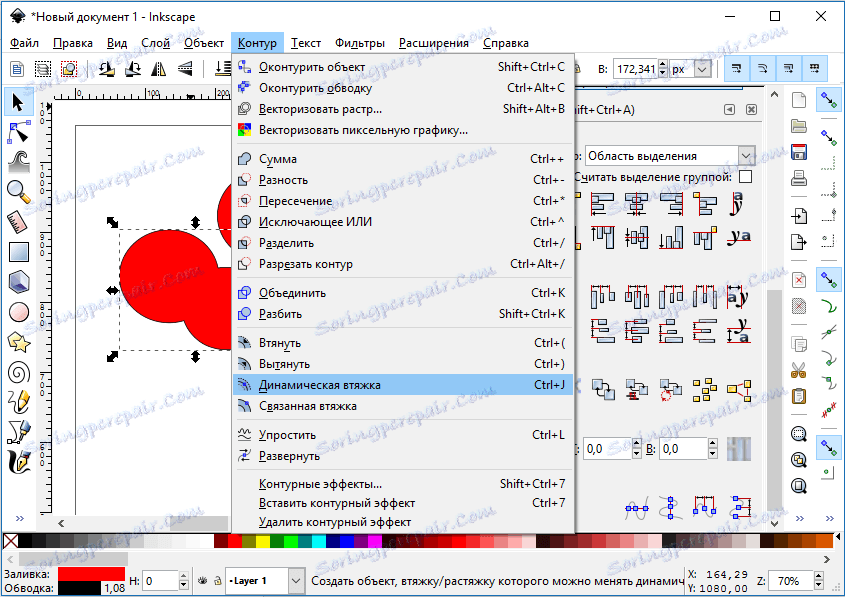Click the Cut scissors icon
Viewport: 845px width, 597px height.
(x=799, y=370)
